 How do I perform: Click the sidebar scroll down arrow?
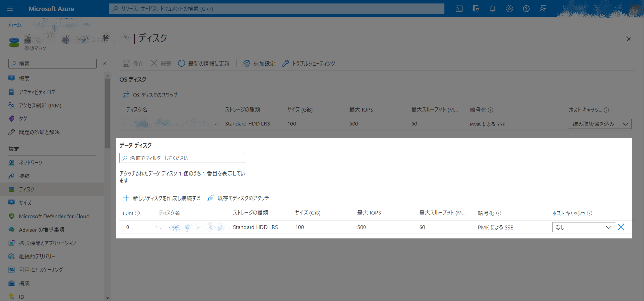click(x=108, y=298)
